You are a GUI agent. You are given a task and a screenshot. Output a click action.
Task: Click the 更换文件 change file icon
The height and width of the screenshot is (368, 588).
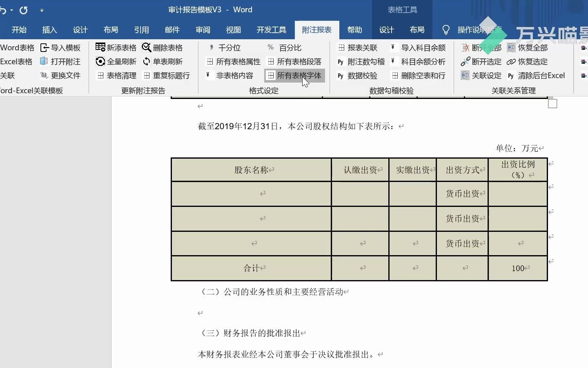click(x=44, y=76)
